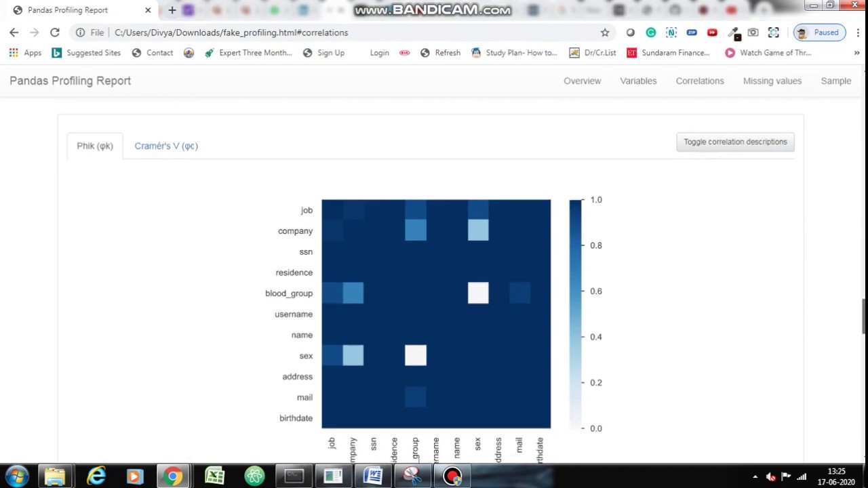This screenshot has height=488, width=868.
Task: Open Chrome from the Windows taskbar
Action: [x=173, y=476]
